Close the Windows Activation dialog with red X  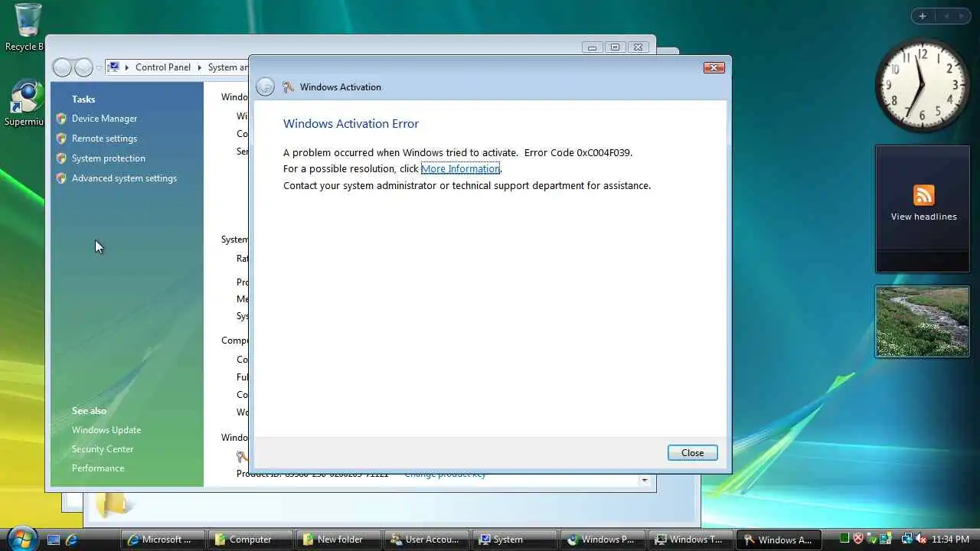(x=714, y=67)
